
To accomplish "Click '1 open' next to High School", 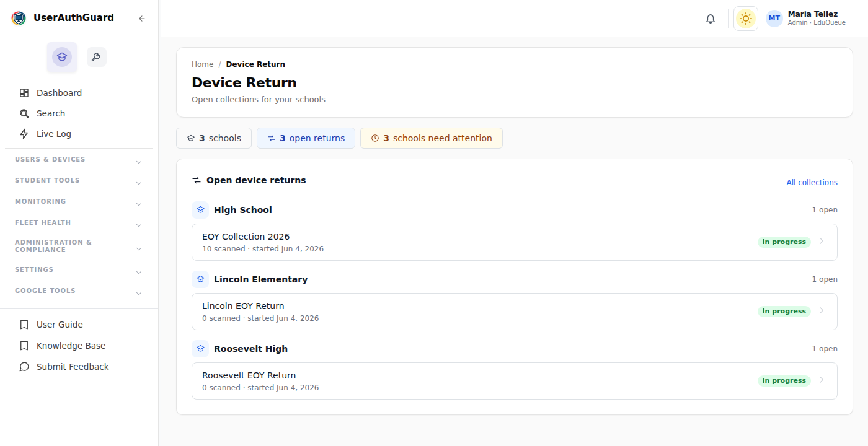I will pyautogui.click(x=825, y=210).
